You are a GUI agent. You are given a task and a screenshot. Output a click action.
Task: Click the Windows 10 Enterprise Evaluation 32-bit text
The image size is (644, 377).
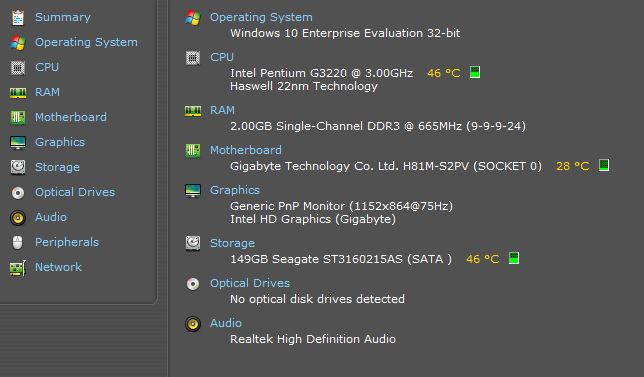tap(345, 33)
